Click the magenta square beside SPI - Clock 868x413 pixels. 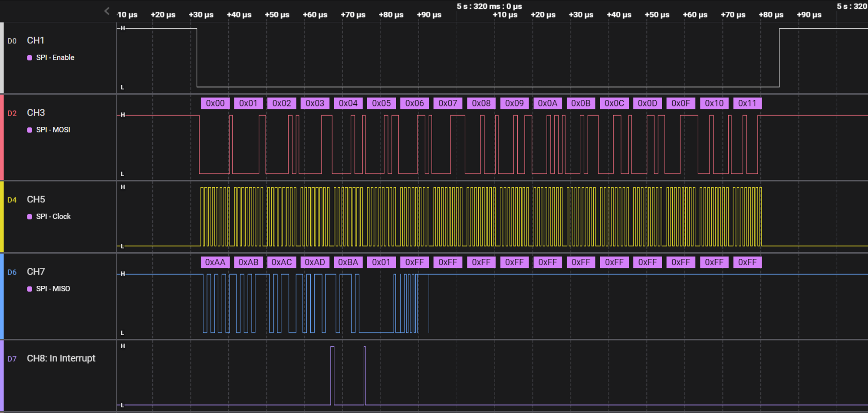[30, 217]
